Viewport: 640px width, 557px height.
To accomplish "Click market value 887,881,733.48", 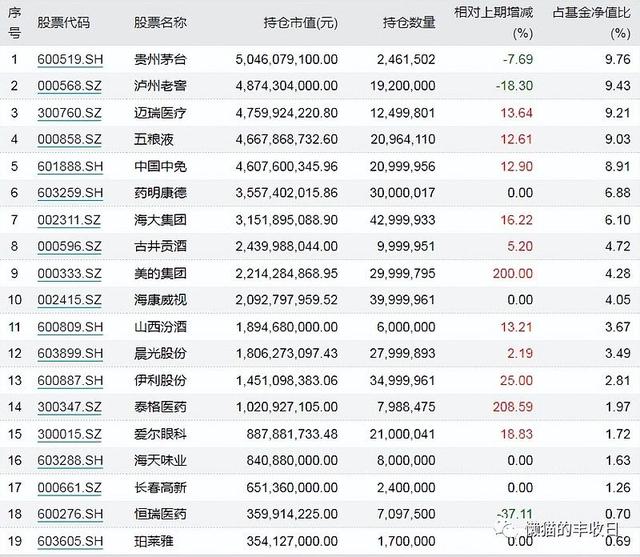I will click(x=292, y=434).
